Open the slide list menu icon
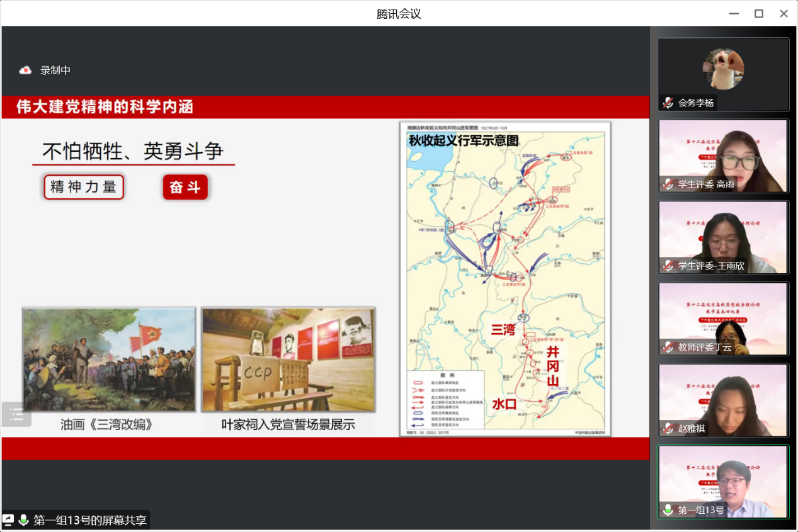The height and width of the screenshot is (532, 798). (16, 414)
